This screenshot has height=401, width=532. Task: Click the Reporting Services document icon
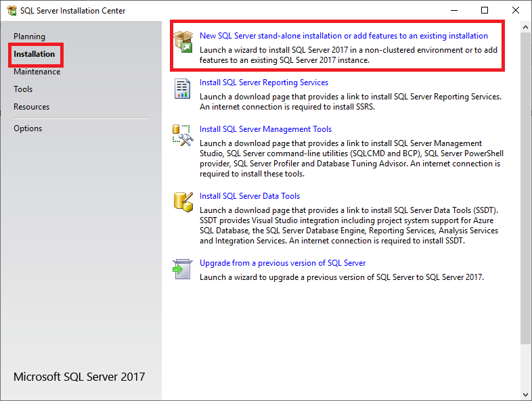[x=182, y=89]
